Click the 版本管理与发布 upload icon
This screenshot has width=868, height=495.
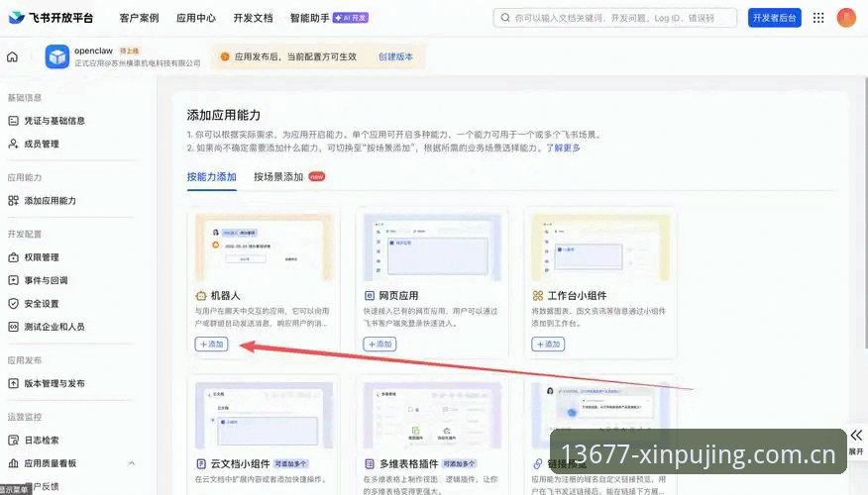(x=13, y=383)
